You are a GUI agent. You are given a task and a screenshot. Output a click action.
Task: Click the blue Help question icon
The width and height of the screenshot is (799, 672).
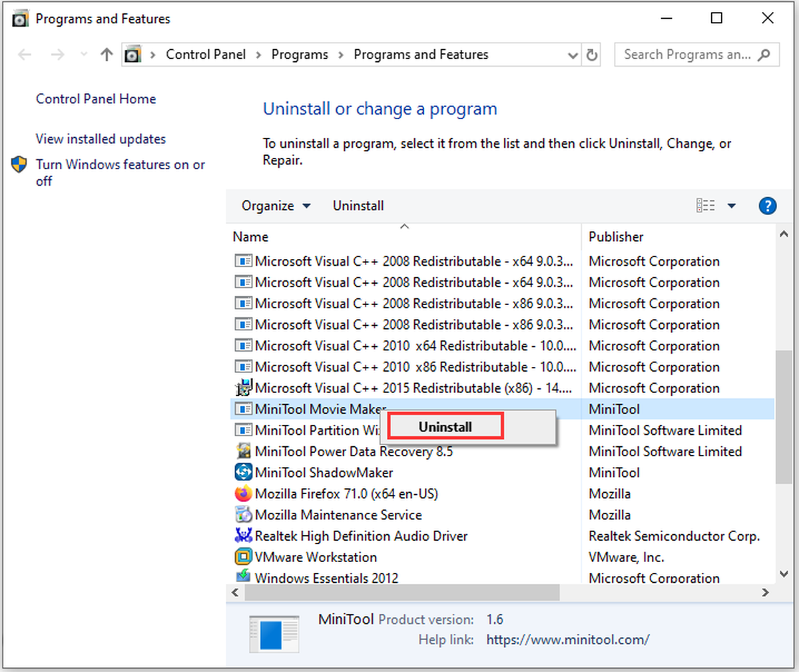[x=767, y=206]
